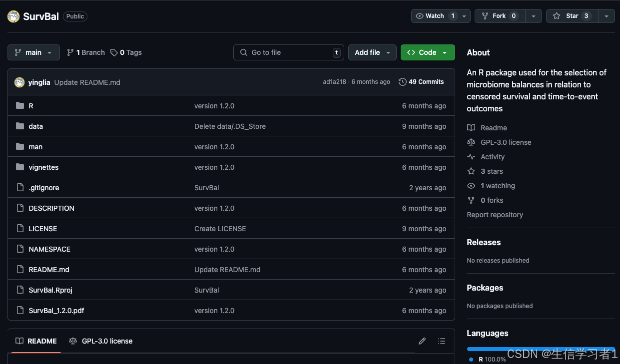Viewport: 620px width, 364px height.
Task: Open the data folder name
Action: pyautogui.click(x=36, y=126)
